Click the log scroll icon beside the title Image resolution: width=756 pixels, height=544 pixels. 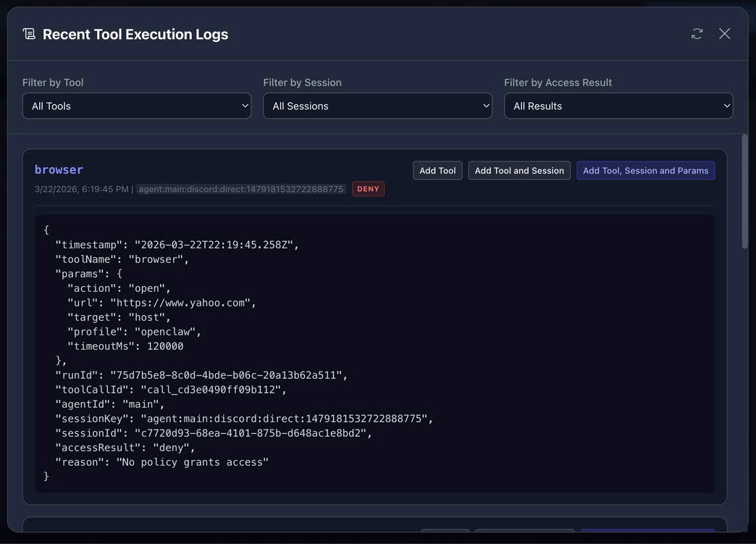coord(29,34)
